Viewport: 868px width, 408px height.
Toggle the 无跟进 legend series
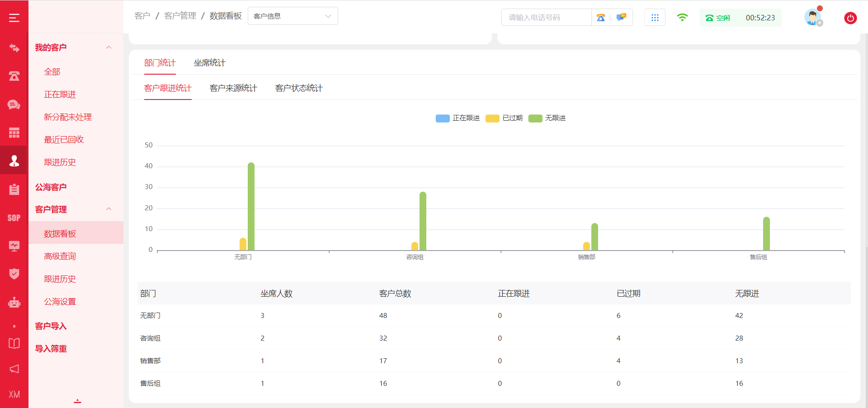click(547, 118)
